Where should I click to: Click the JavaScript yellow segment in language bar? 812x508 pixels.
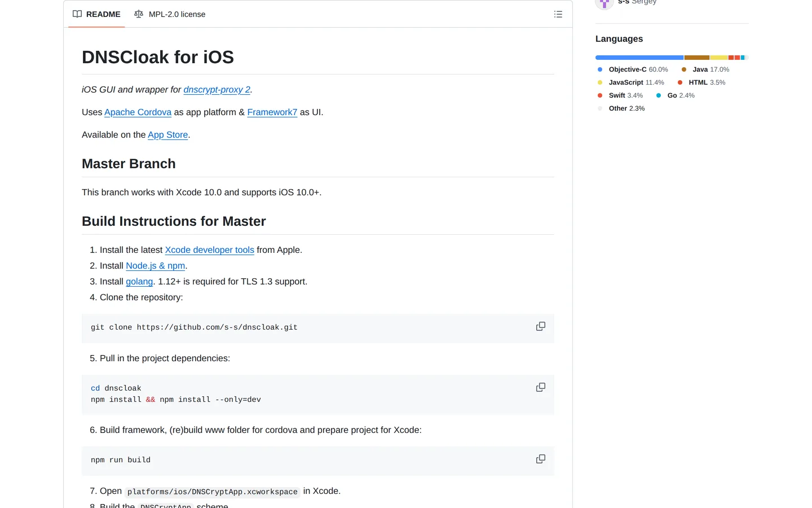click(x=719, y=58)
